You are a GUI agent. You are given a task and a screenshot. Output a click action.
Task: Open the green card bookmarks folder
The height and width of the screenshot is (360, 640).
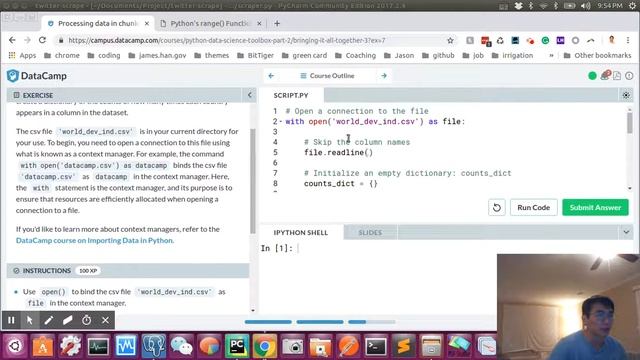pyautogui.click(x=304, y=55)
